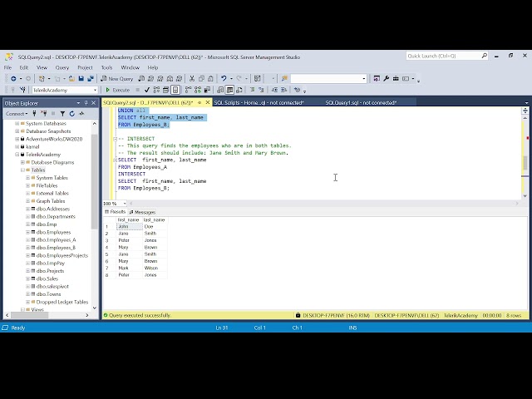
Task: Click the Execute query button
Action: tap(118, 90)
